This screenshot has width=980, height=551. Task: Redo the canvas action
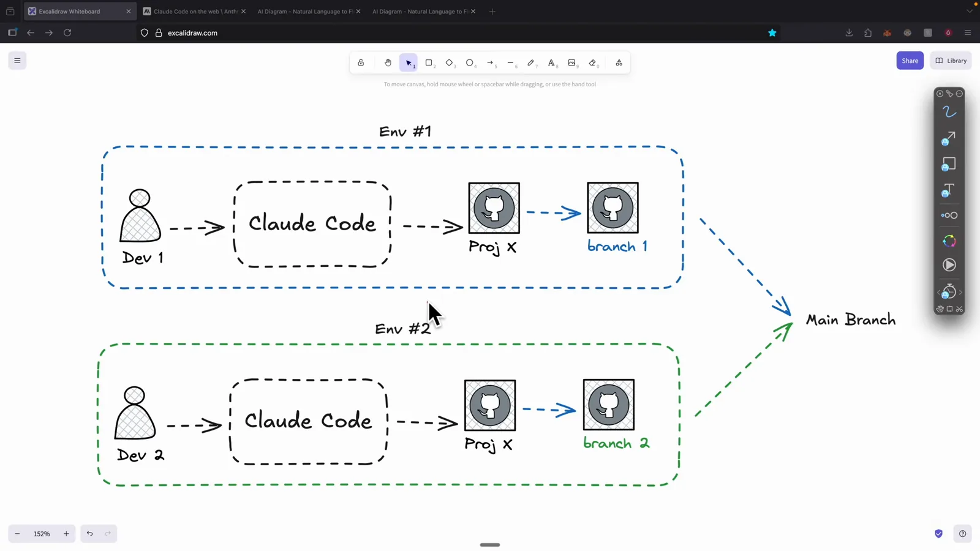pyautogui.click(x=108, y=534)
